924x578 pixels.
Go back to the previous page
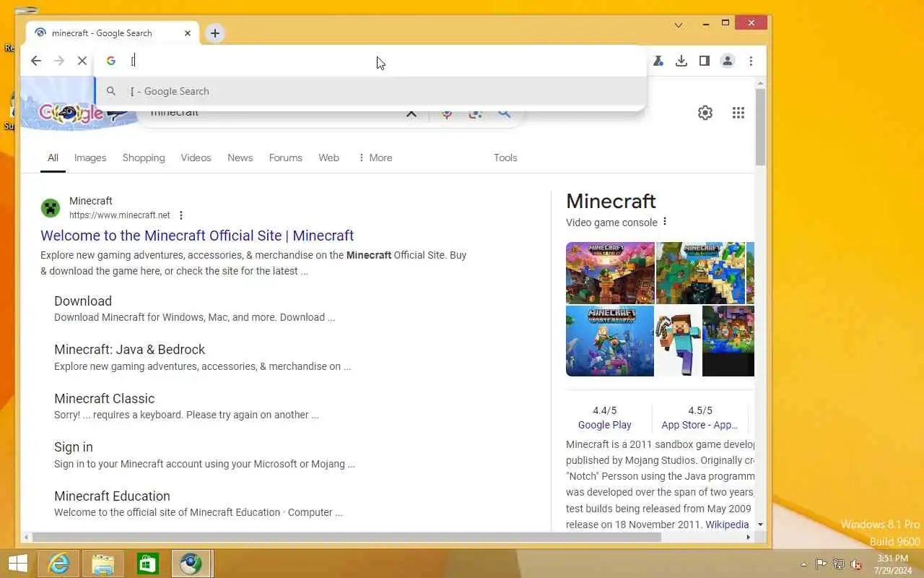[36, 61]
